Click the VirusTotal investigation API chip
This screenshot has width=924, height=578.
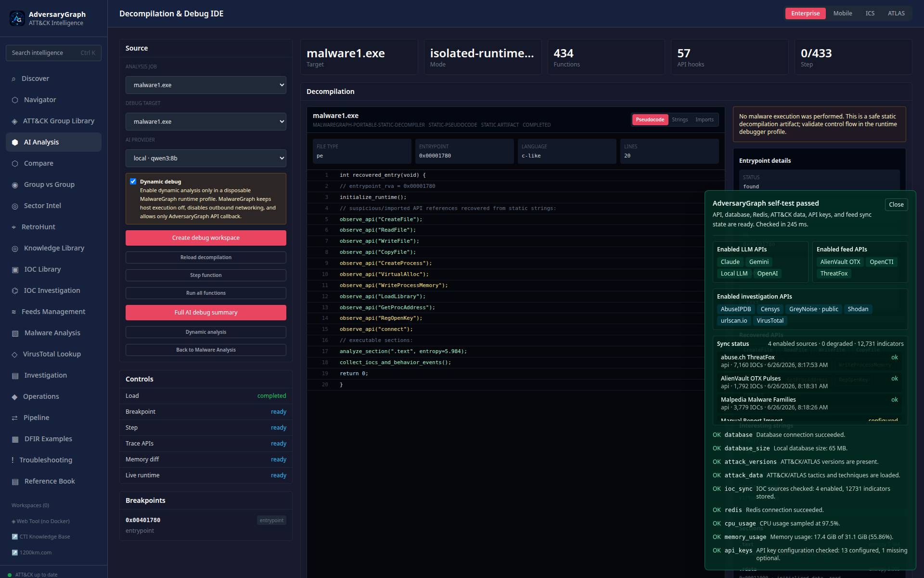click(x=770, y=321)
